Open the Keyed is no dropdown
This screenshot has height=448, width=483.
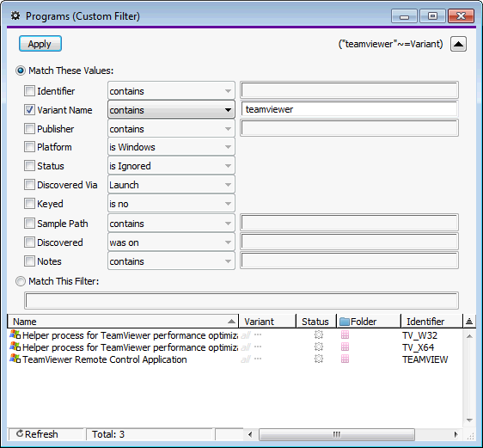point(171,203)
